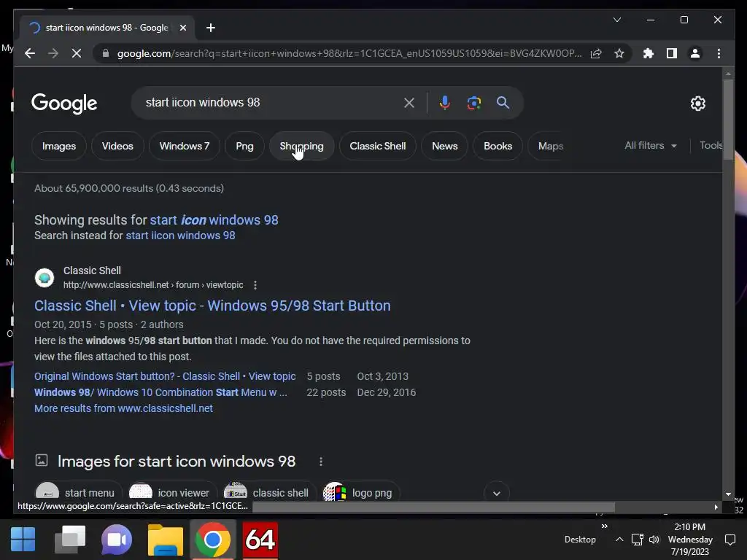747x560 pixels.
Task: Show hidden system tray icons
Action: [619, 540]
